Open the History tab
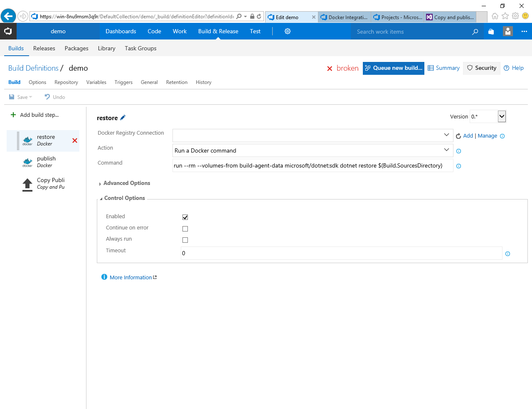The width and height of the screenshot is (532, 409). [204, 82]
